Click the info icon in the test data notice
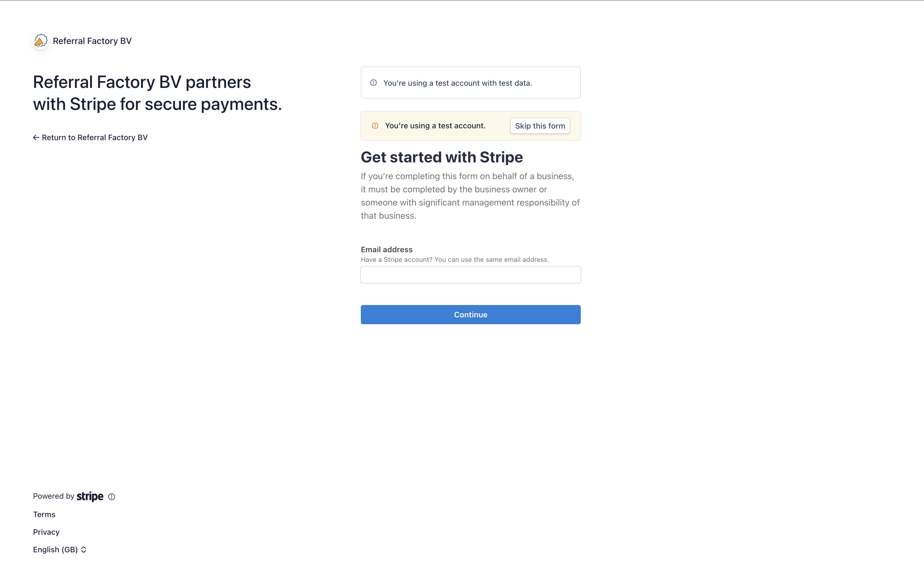Screen dimensions: 924x577 tap(373, 82)
